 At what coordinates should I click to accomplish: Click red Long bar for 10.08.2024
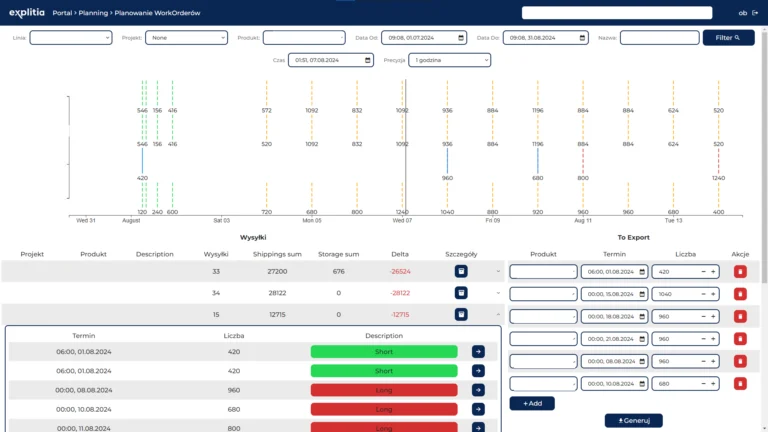pos(384,409)
